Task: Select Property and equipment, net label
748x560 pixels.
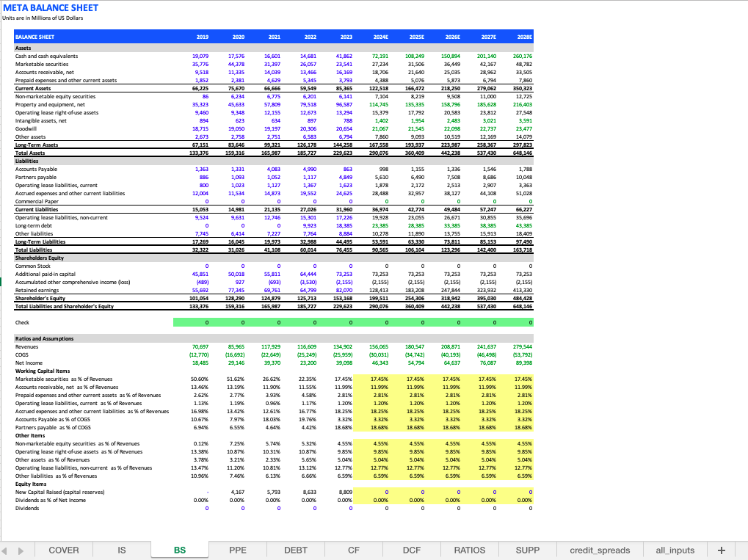Action: pyautogui.click(x=50, y=104)
